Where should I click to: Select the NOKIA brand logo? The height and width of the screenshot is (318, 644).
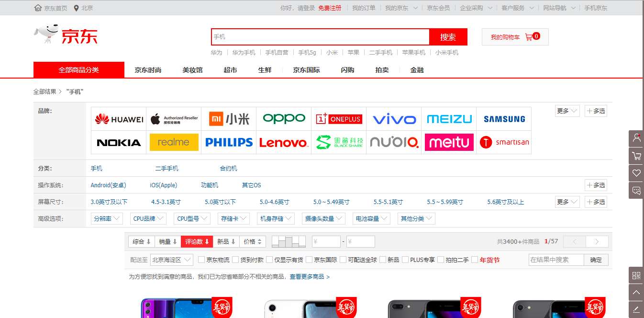[119, 142]
